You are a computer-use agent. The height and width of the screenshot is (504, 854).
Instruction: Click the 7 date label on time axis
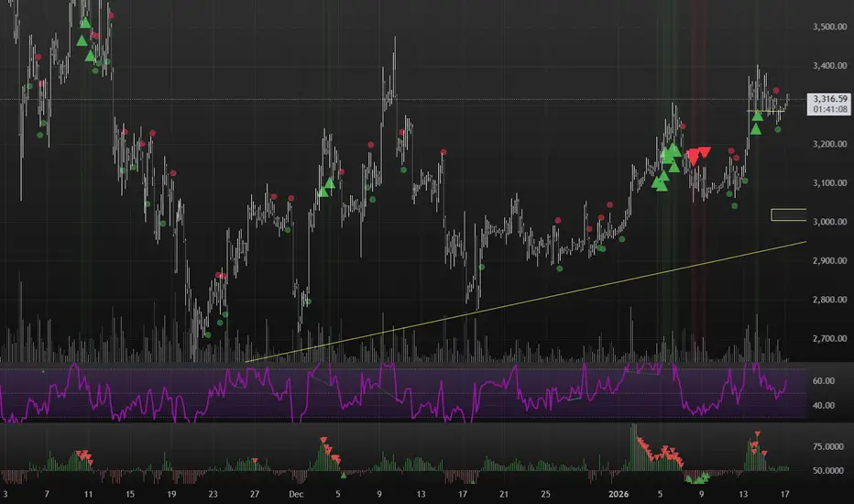click(47, 494)
